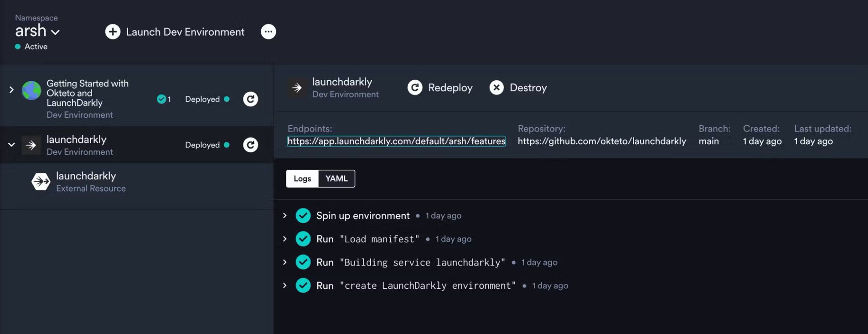Open the LaunchDarkly features endpoint link
868x334 pixels.
(x=396, y=141)
